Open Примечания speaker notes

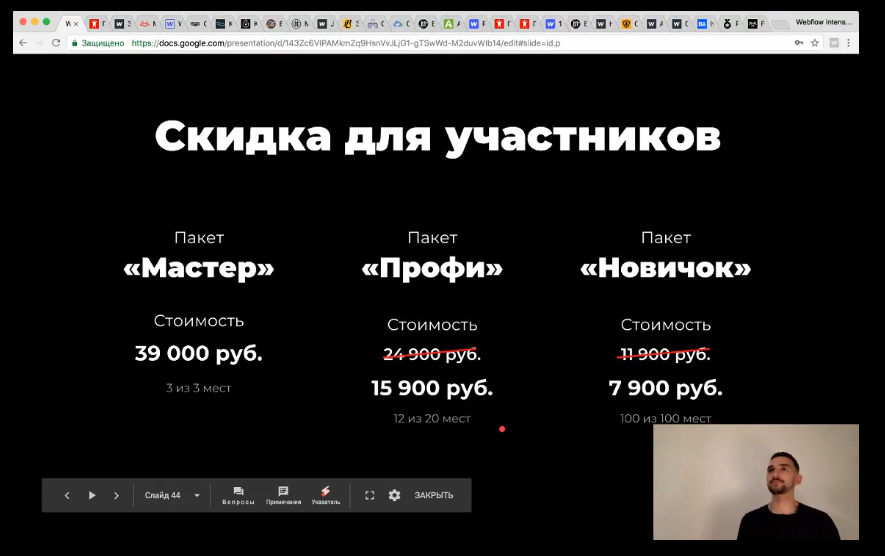click(283, 495)
